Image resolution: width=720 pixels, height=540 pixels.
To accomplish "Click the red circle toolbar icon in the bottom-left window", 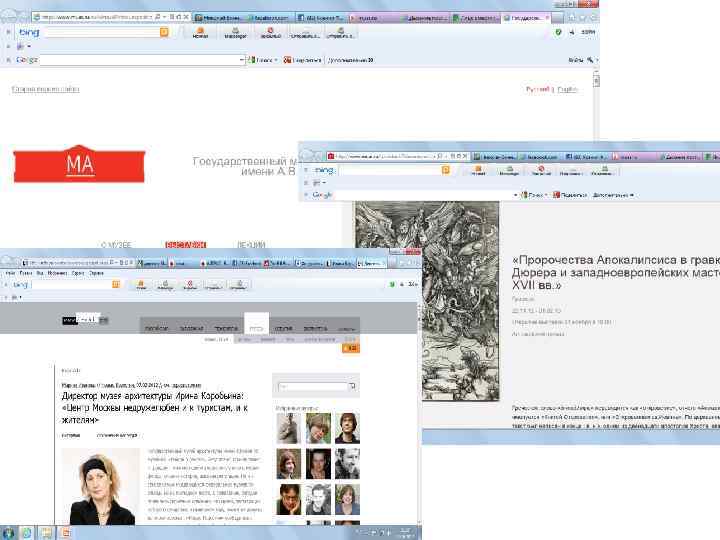I will coord(190,285).
